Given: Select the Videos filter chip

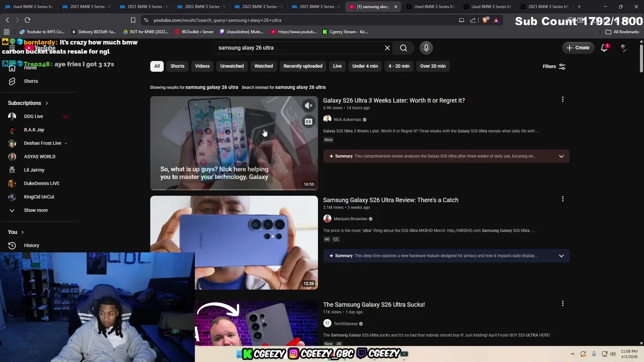Looking at the screenshot, I should click(x=202, y=66).
